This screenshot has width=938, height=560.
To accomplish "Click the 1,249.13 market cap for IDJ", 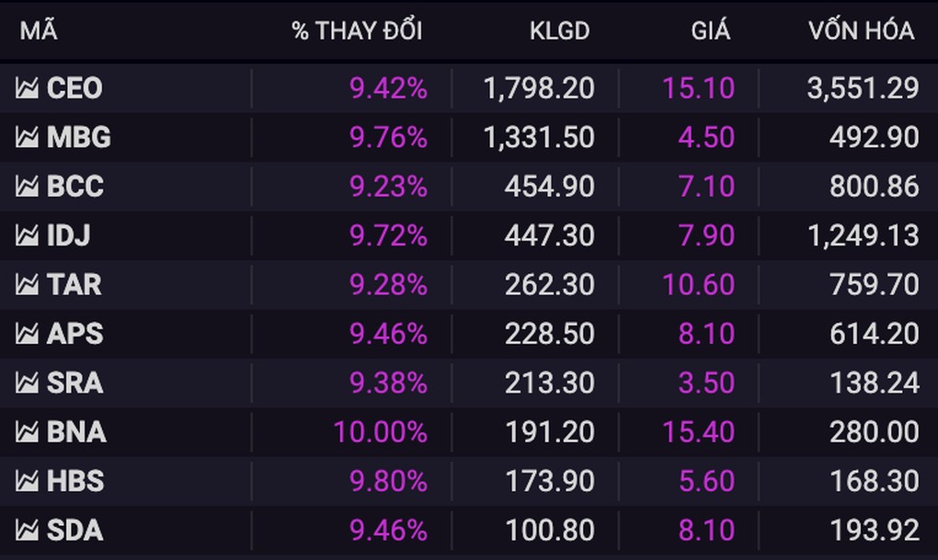I will (x=864, y=236).
